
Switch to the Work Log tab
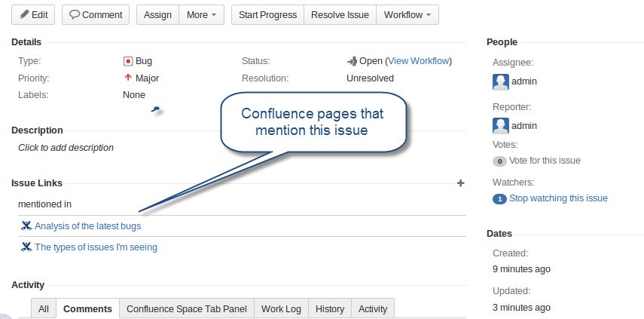click(x=280, y=308)
